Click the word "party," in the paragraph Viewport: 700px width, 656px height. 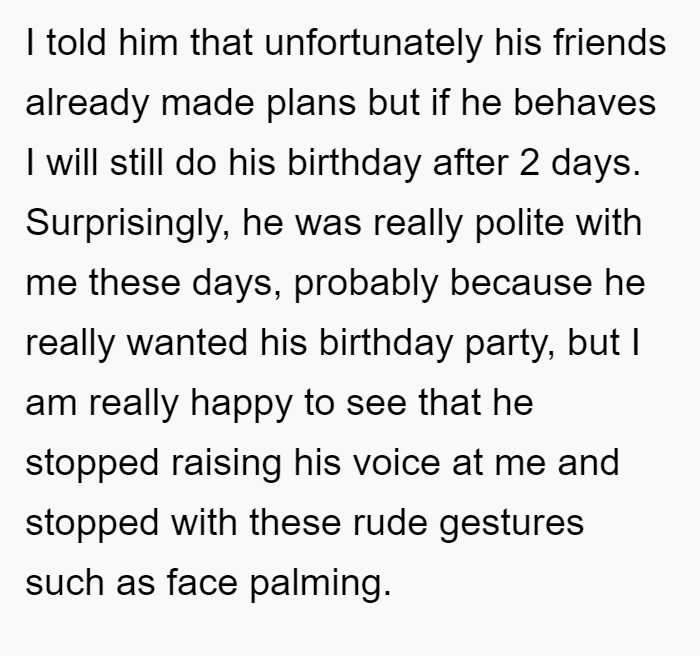coord(511,345)
